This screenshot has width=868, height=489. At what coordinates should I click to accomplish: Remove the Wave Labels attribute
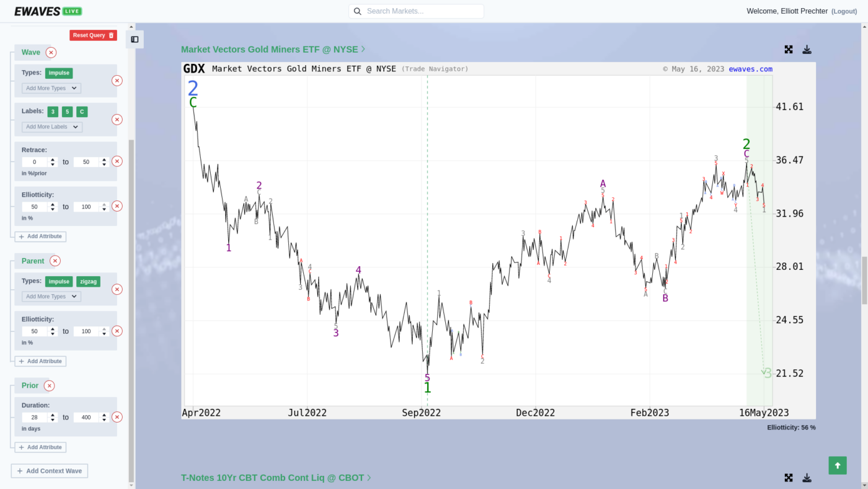point(117,120)
